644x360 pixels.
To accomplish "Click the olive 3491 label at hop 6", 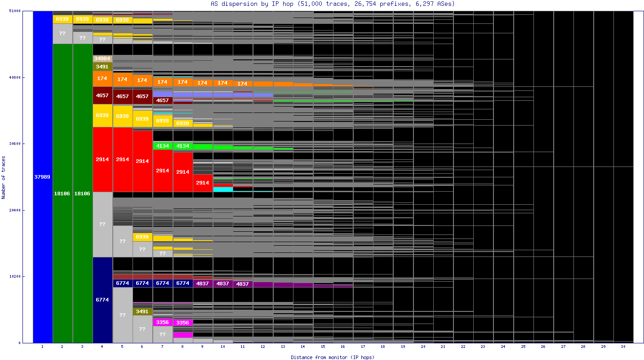I will 142,311.
